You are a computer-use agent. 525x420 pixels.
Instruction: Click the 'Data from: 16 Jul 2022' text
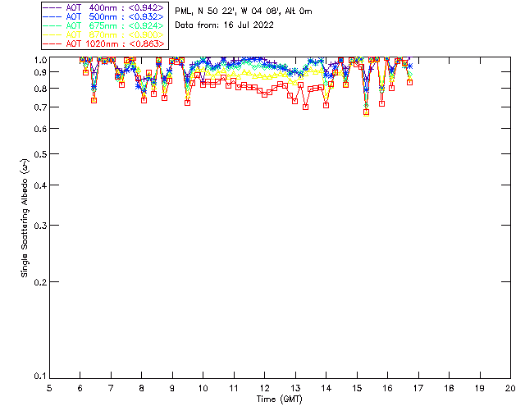(224, 25)
